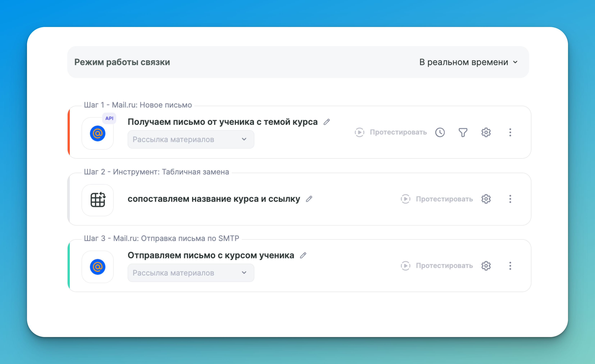
Task: Rename step 2 using pencil icon
Action: pyautogui.click(x=309, y=199)
